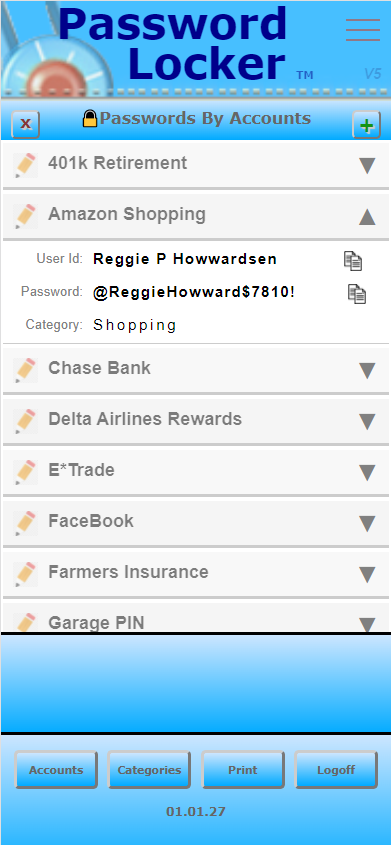Viewport: 391px width, 845px height.
Task: Select the Garage PIN account row
Action: coord(196,618)
